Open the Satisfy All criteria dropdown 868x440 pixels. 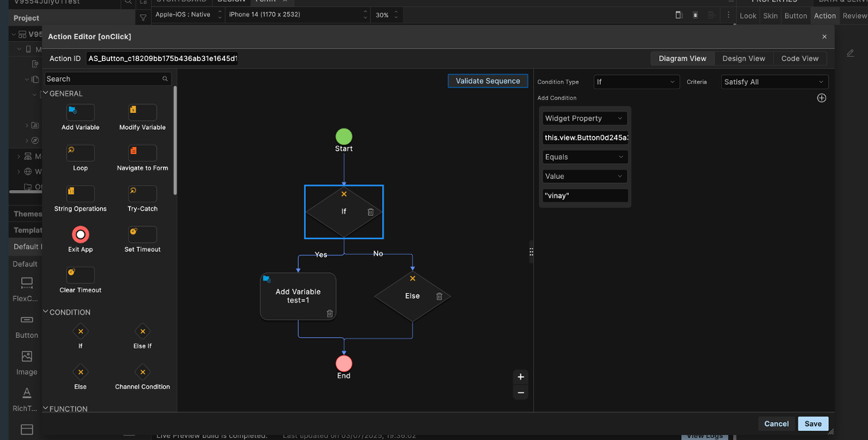click(x=774, y=82)
